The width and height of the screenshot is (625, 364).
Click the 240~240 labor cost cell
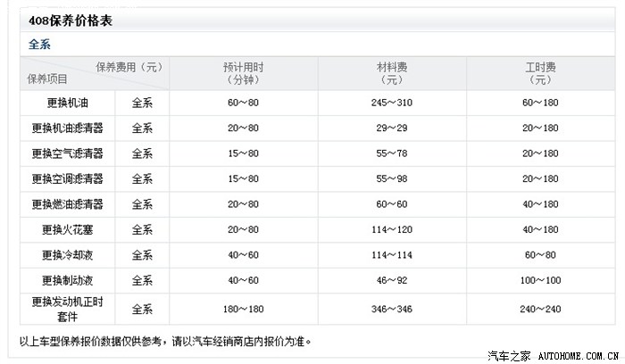(540, 309)
